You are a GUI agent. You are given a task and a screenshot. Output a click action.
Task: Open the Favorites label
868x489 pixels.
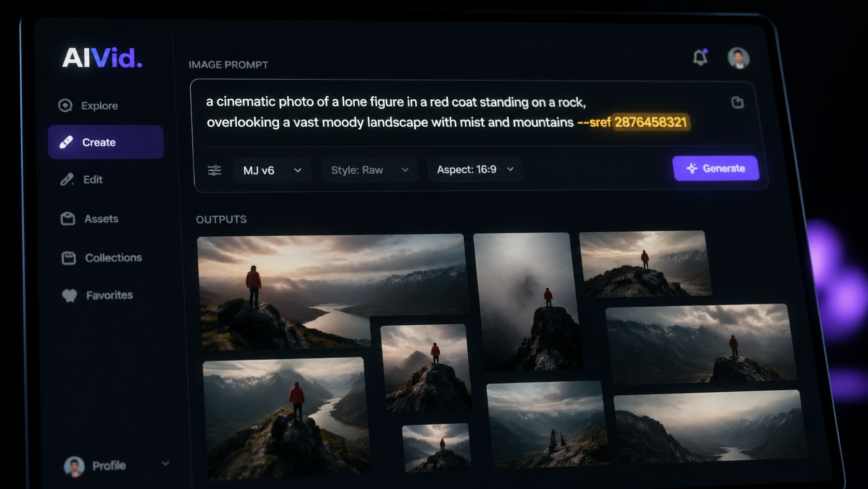pos(110,295)
